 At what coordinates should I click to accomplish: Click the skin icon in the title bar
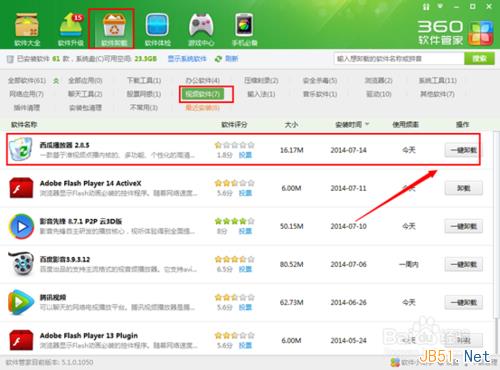[426, 7]
